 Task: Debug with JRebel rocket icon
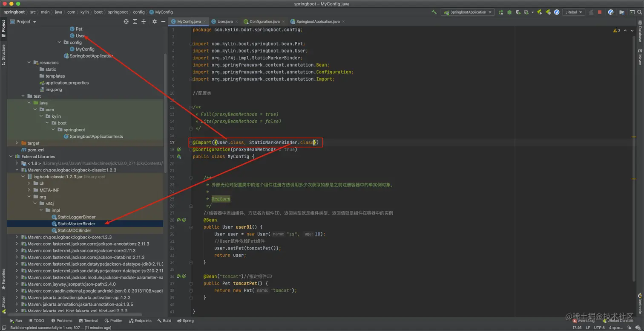click(x=549, y=12)
